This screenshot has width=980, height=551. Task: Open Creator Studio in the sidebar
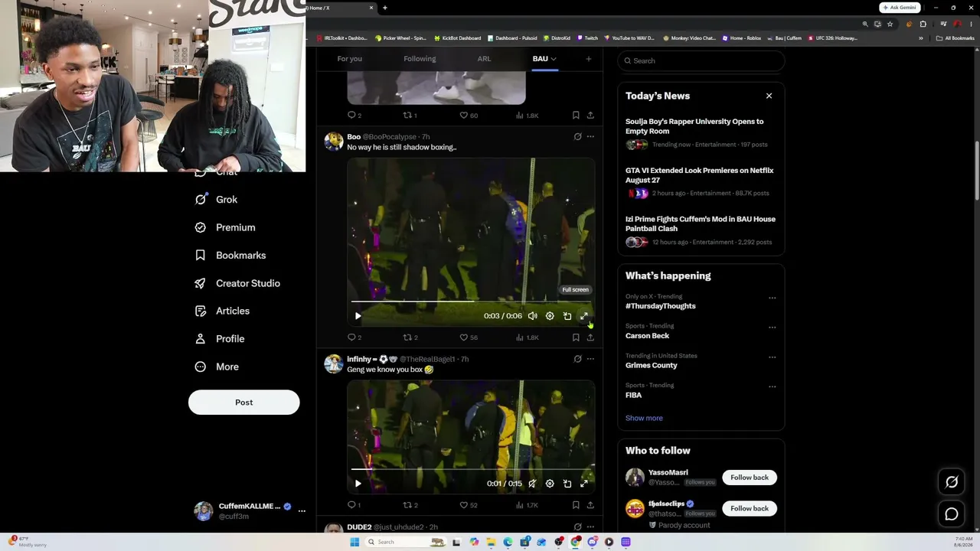pos(237,283)
